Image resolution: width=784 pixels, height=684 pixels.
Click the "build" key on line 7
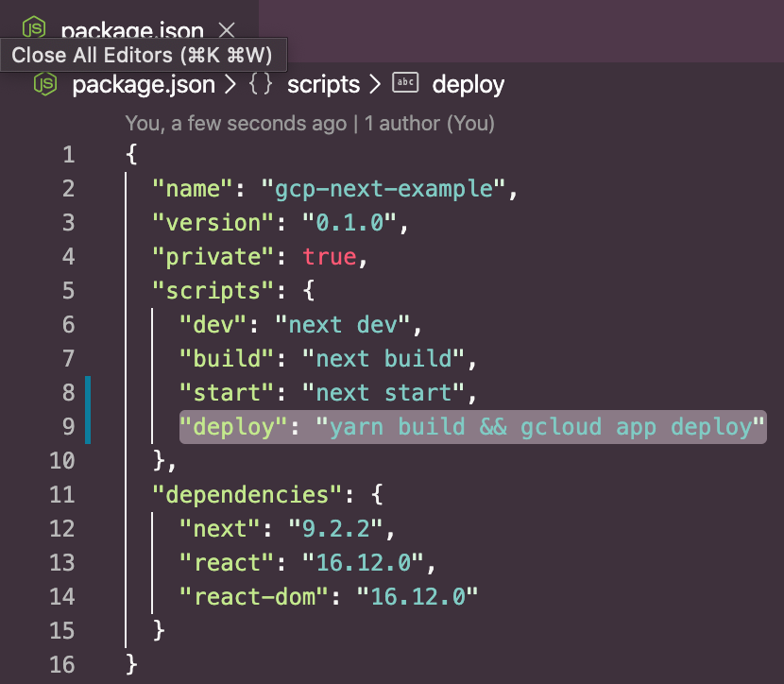tap(227, 358)
